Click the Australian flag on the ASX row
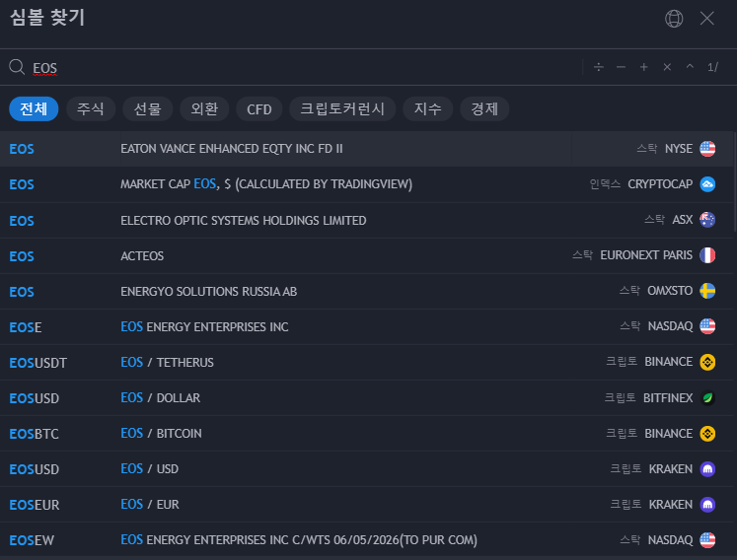Screen dimensions: 737x560 click(x=707, y=220)
